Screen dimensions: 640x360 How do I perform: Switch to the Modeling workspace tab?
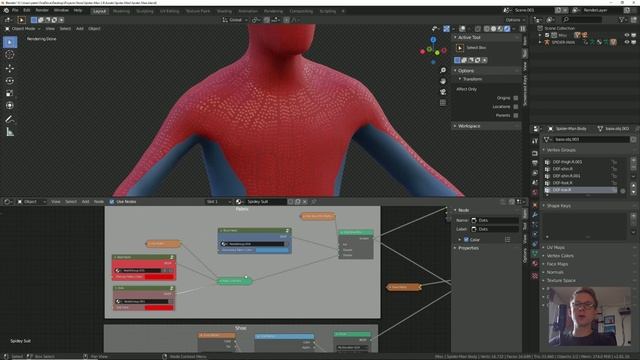(121, 11)
